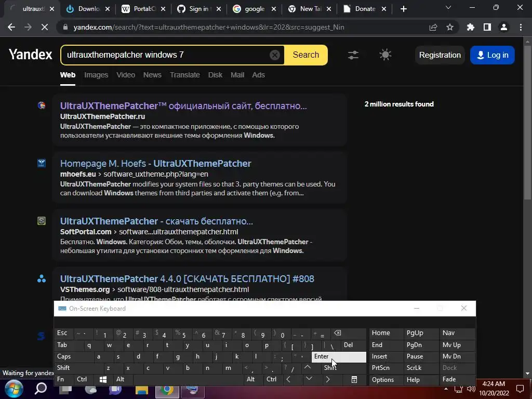Click up arrow key on keyboard

(x=308, y=367)
